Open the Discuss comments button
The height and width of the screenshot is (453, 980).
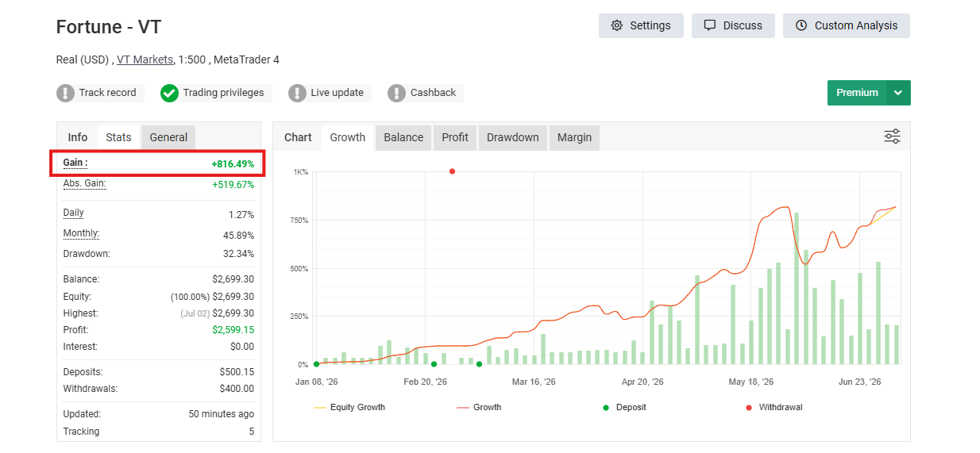point(733,25)
